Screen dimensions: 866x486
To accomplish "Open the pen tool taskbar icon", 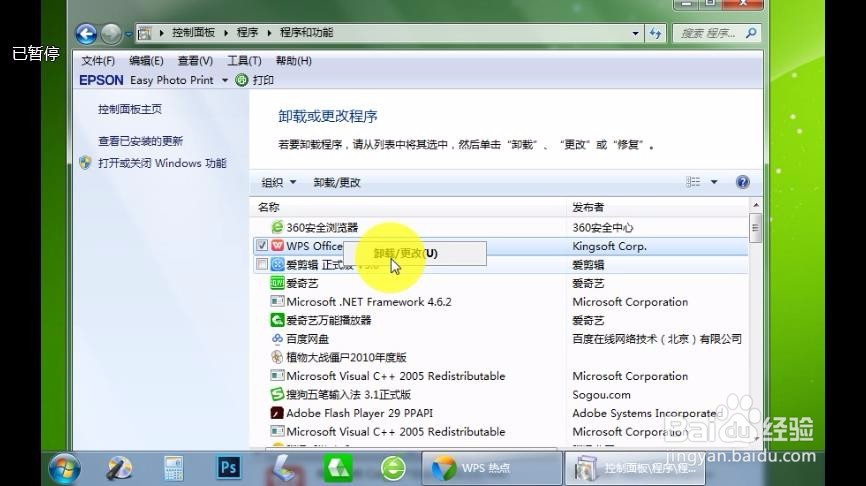I will point(119,468).
